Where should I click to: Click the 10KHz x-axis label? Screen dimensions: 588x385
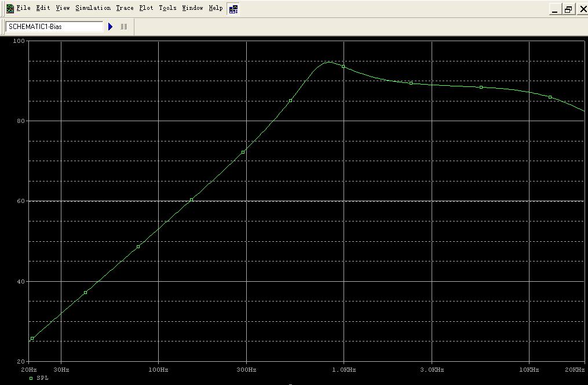529,369
